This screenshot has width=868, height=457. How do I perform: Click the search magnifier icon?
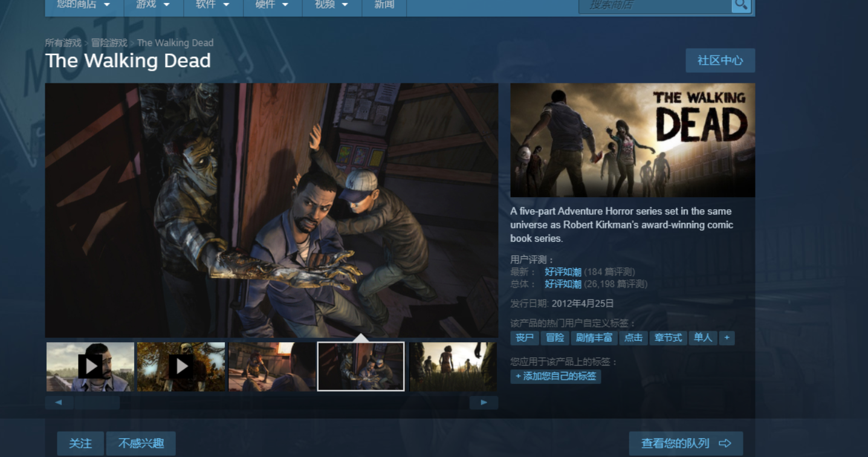[740, 5]
